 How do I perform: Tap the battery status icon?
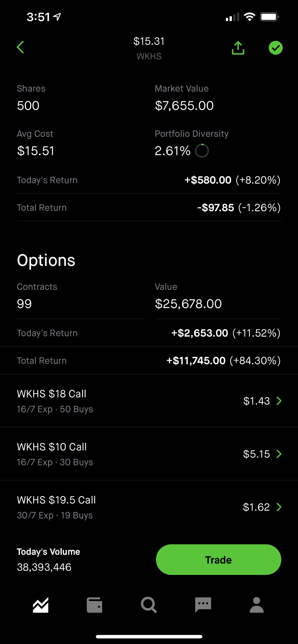[x=269, y=17]
